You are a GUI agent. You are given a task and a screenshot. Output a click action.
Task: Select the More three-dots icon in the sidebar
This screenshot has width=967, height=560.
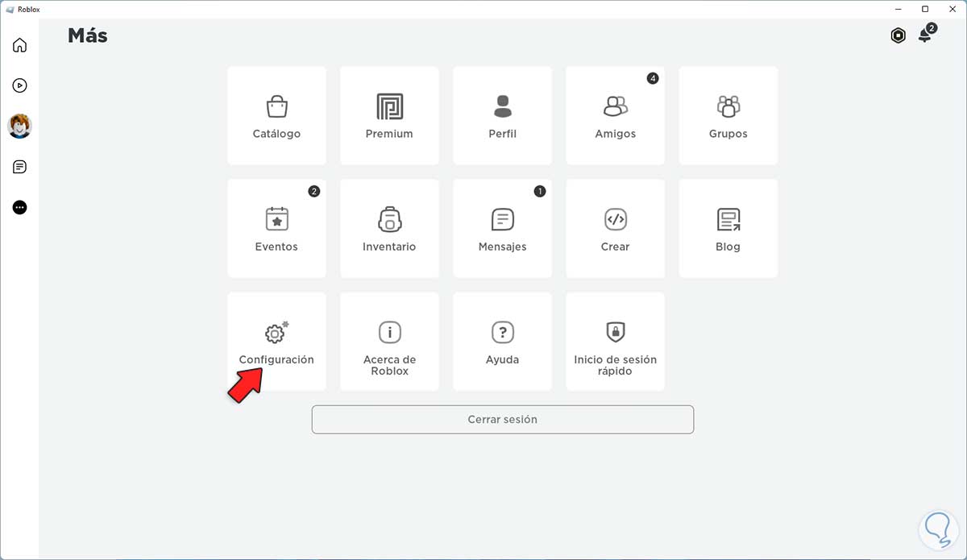[x=19, y=207]
